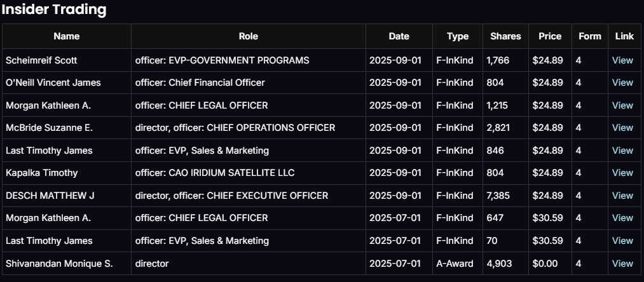Click the Price column header
This screenshot has width=644, height=282.
(550, 36)
